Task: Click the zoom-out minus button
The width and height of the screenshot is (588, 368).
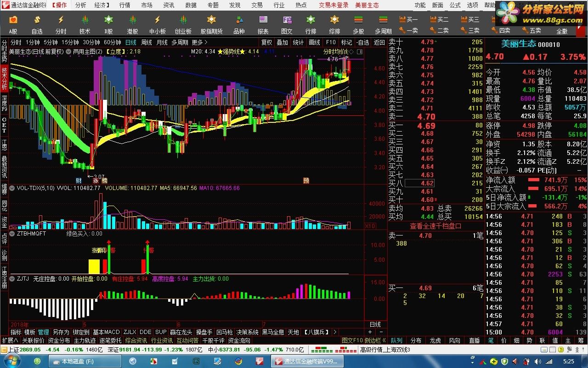Action: (x=382, y=332)
